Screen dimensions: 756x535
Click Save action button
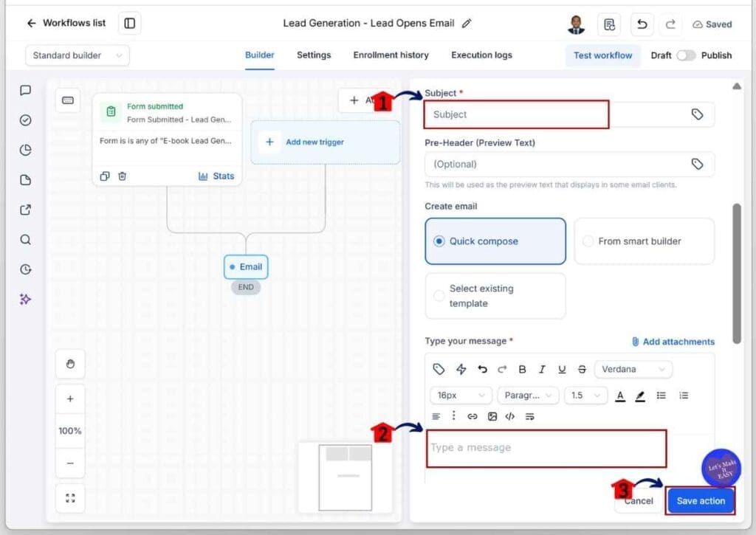click(x=701, y=501)
